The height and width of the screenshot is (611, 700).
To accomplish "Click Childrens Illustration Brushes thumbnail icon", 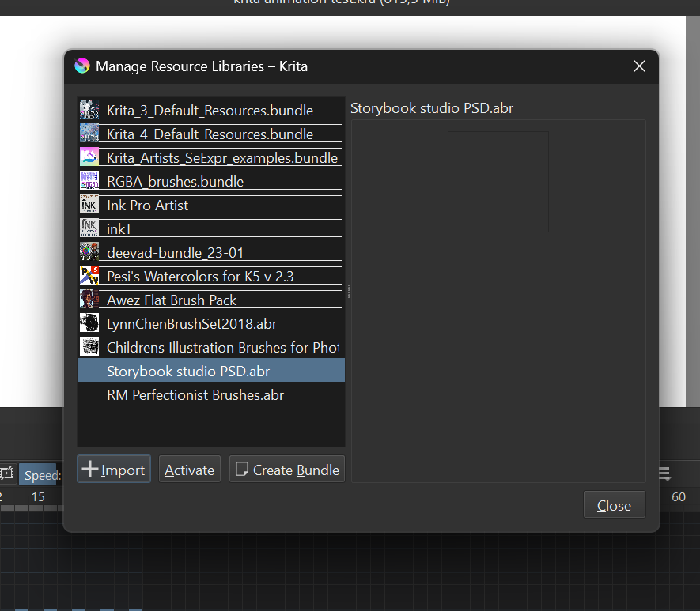I will [89, 346].
